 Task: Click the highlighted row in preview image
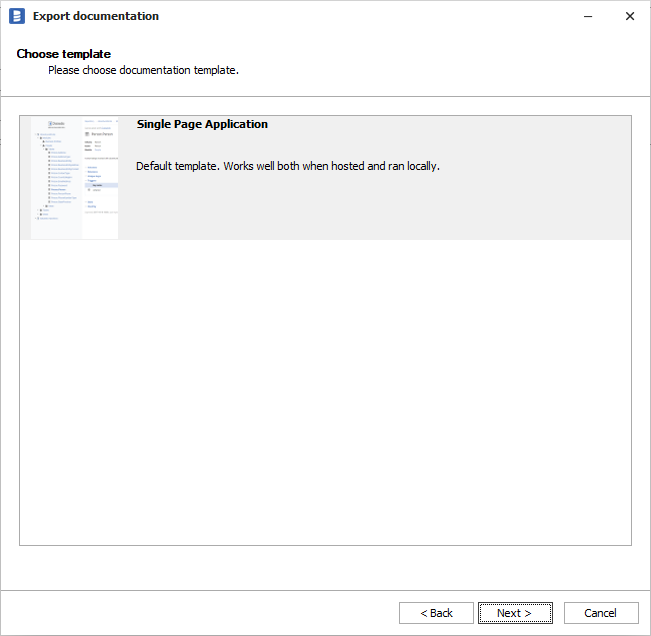tap(100, 185)
